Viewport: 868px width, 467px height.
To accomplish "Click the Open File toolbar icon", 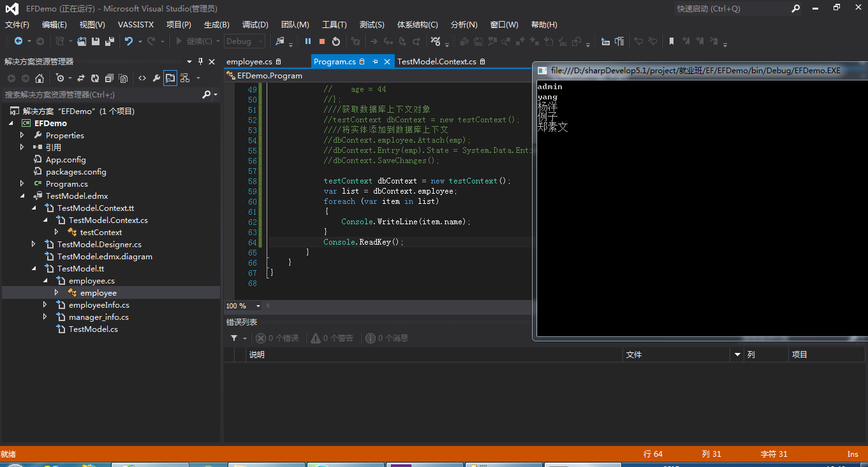I will coord(82,41).
